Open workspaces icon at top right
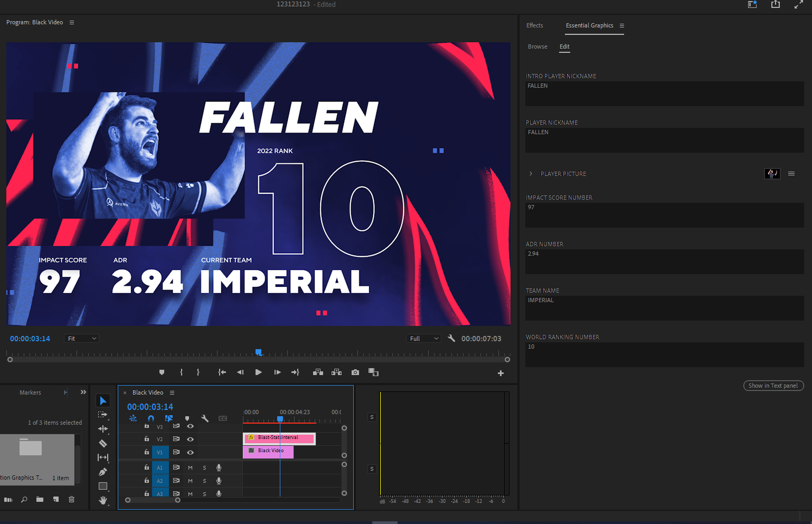This screenshot has height=524, width=812. click(x=752, y=4)
